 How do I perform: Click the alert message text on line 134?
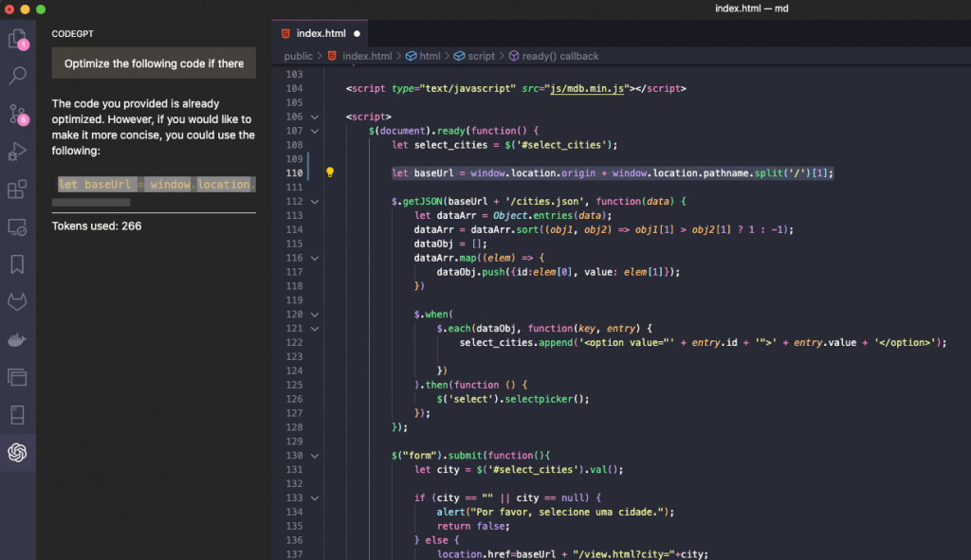coord(566,513)
